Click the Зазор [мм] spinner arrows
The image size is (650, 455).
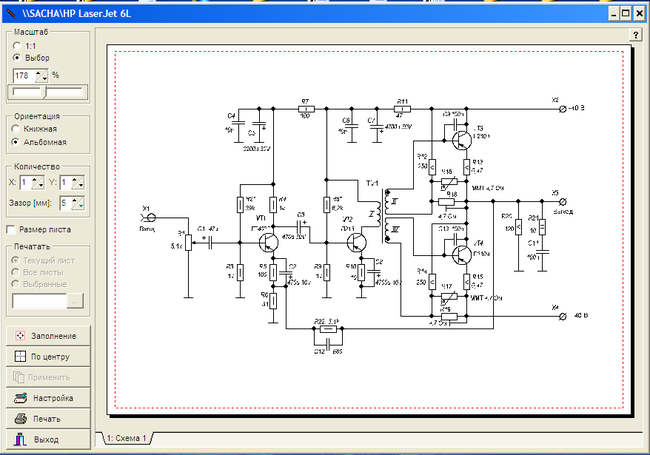click(76, 203)
